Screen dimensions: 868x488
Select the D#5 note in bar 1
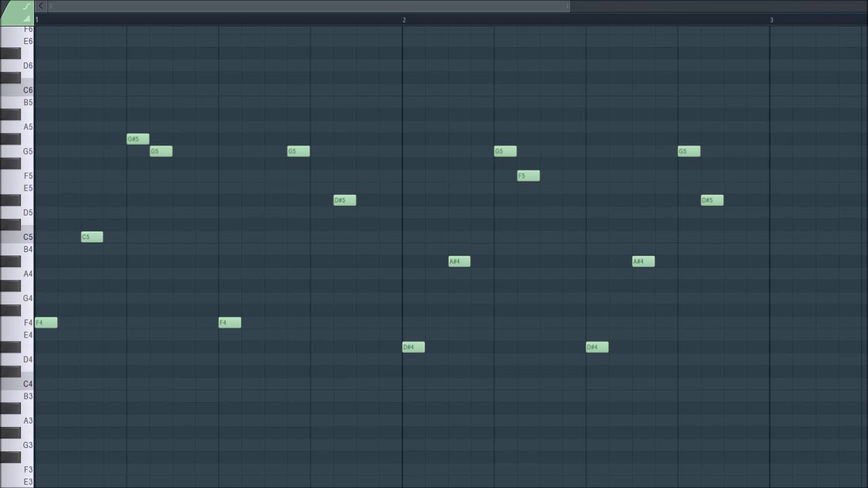click(x=344, y=200)
